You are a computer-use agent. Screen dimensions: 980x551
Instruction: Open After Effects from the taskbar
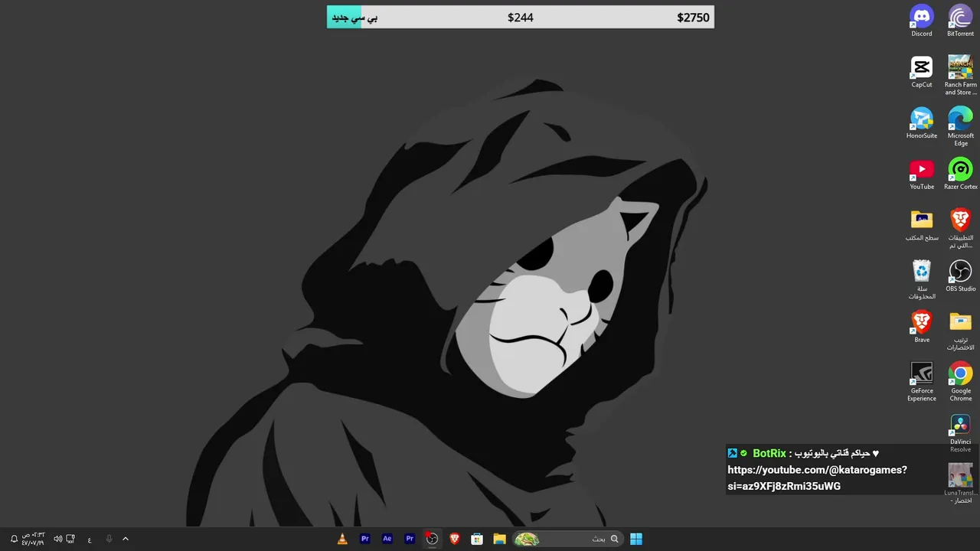pyautogui.click(x=387, y=539)
